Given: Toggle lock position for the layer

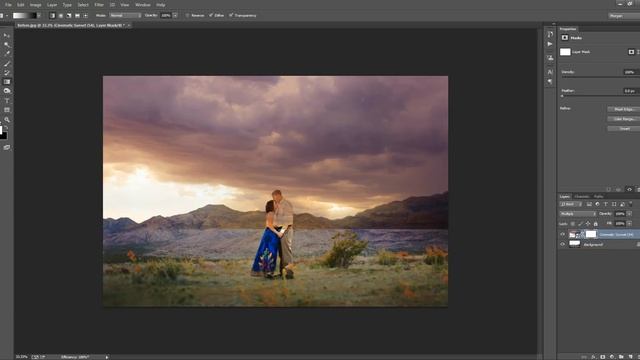Looking at the screenshot, I should point(588,224).
